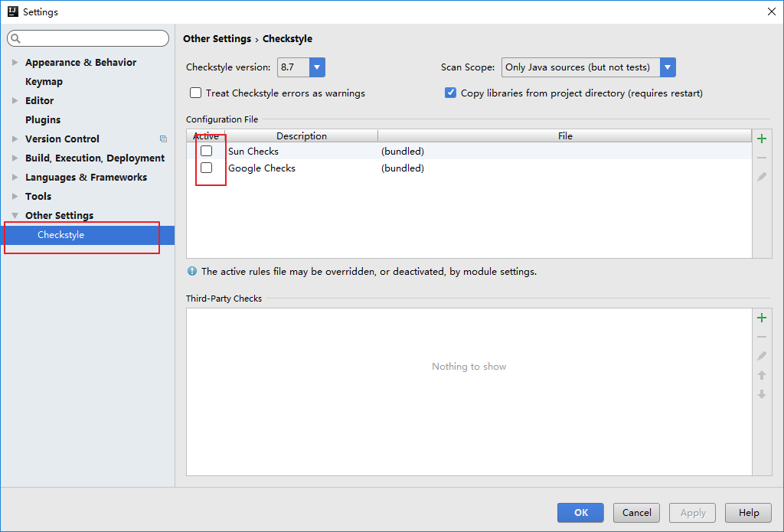Screen dimensions: 784x532
Task: Expand the Build, Execution, Deployment arrow
Action: (15, 158)
